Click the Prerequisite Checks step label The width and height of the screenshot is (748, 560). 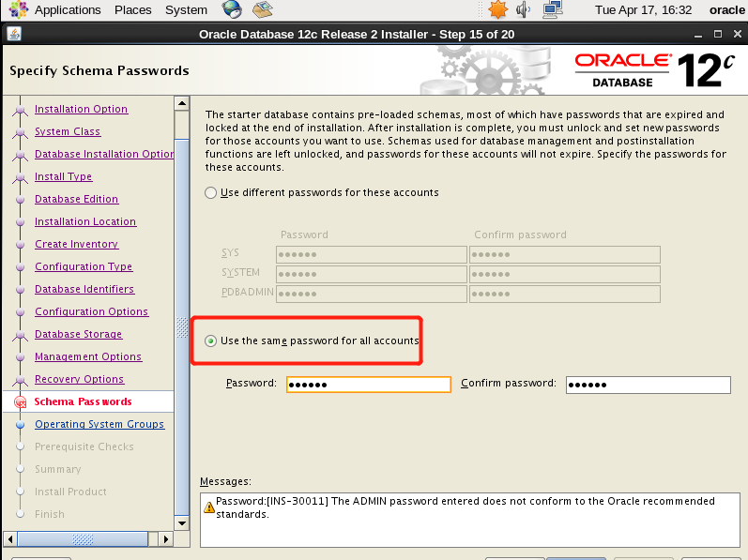84,446
